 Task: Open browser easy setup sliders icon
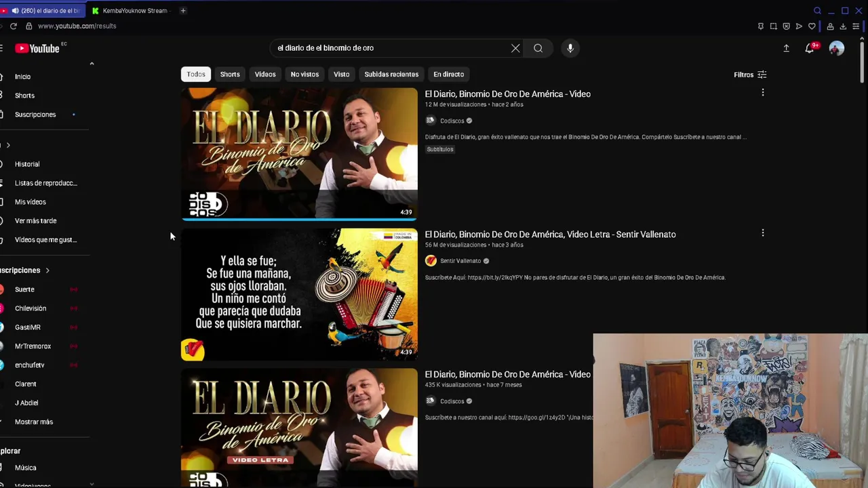coord(856,26)
